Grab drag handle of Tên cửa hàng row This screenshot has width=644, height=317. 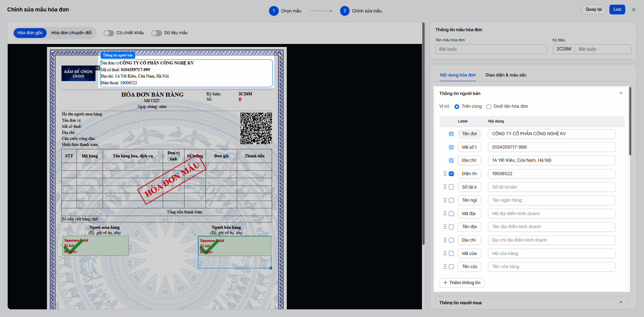445,267
